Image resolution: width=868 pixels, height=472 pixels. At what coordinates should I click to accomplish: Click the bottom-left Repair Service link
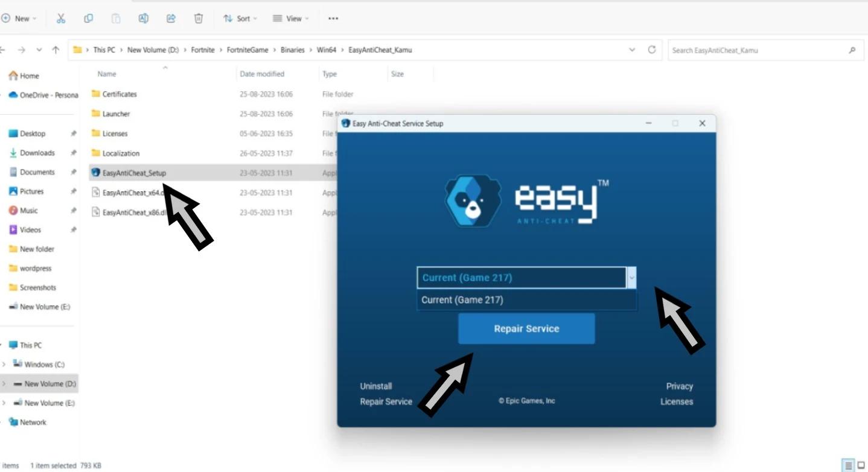pos(386,401)
